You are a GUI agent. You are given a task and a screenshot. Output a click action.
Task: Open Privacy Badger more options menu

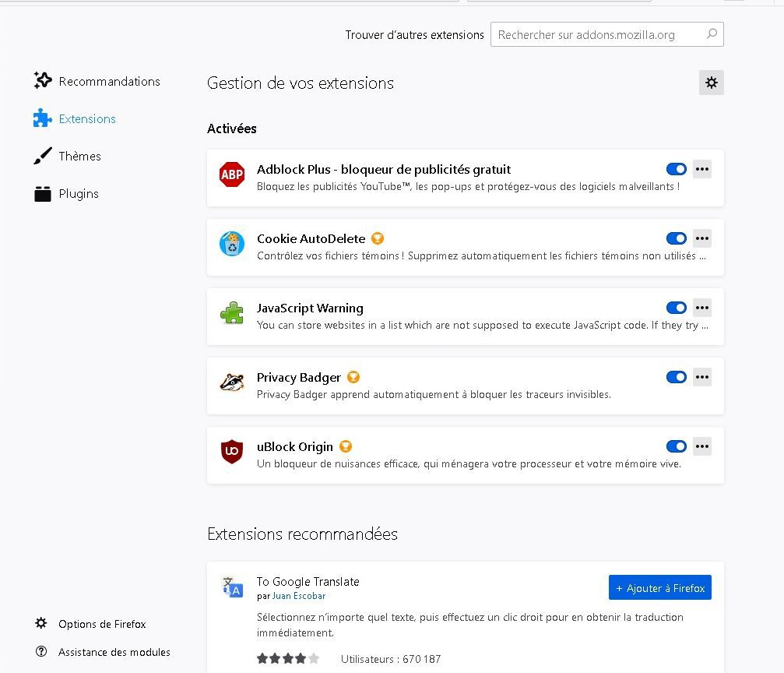(702, 377)
